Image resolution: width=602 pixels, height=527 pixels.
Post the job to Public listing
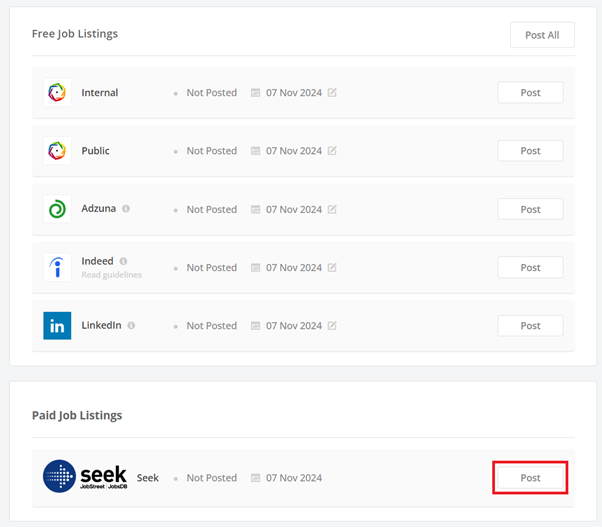530,151
